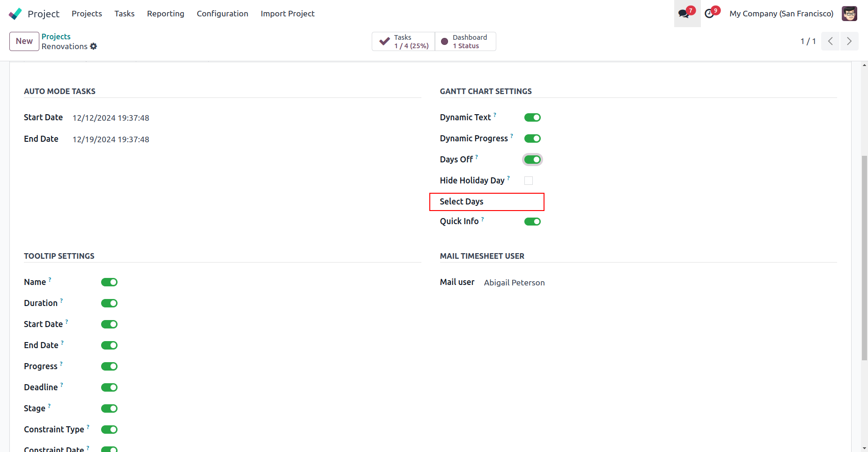
Task: Go back via the Projects breadcrumb link
Action: pos(56,36)
